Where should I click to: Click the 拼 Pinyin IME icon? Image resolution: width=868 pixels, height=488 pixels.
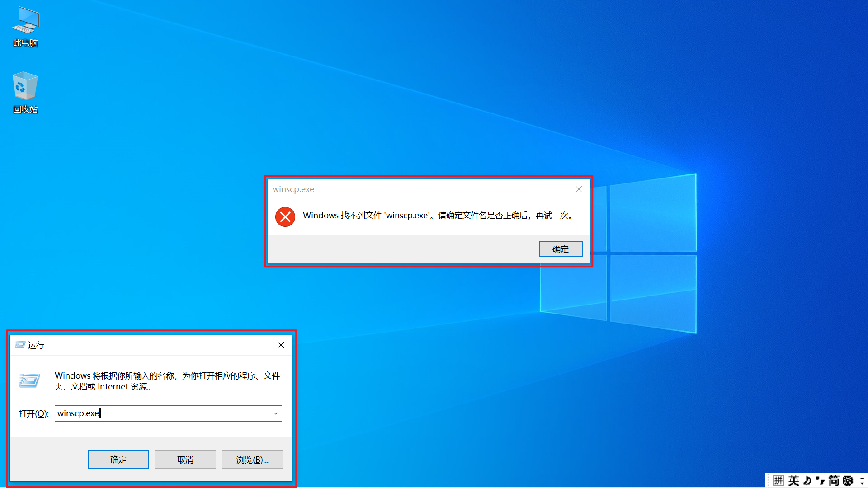coord(778,480)
